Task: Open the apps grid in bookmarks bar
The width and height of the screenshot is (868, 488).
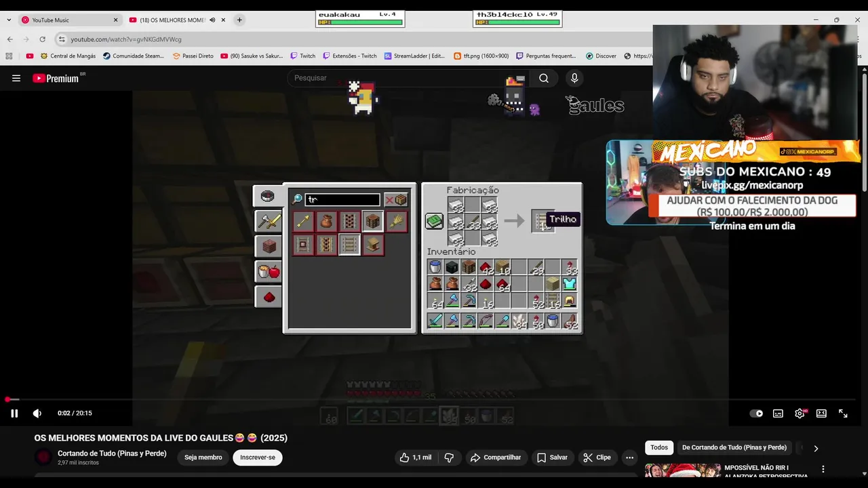Action: click(x=10, y=56)
